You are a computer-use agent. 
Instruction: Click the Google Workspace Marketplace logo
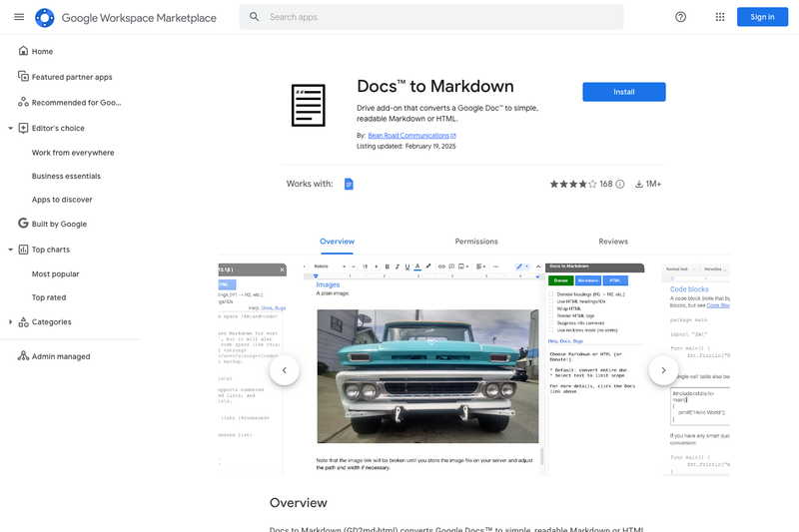[x=44, y=18]
